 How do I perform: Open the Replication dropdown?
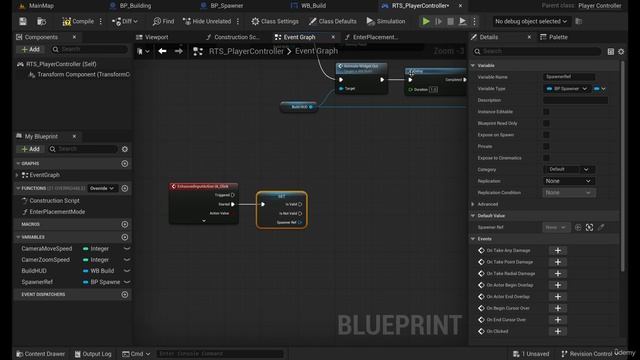[569, 181]
